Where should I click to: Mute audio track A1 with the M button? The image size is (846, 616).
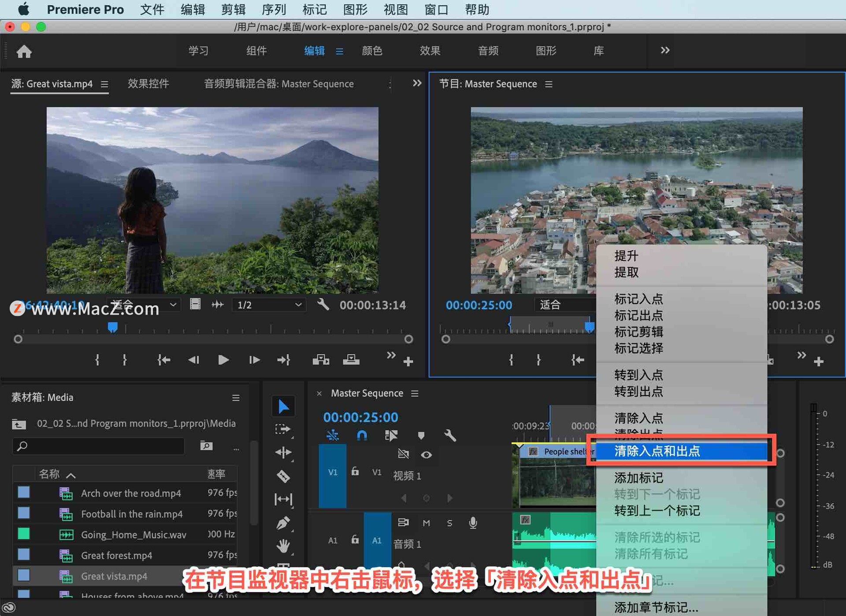pos(426,523)
